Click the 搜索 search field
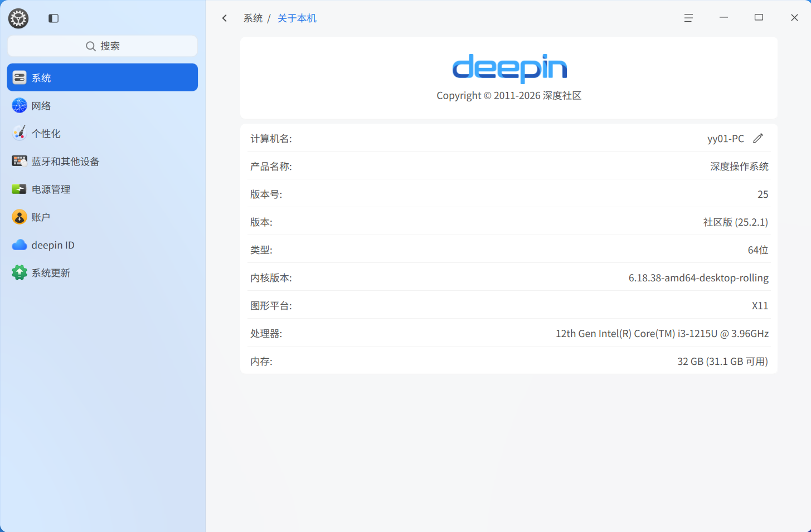Screen dimensions: 811x532 (103, 46)
